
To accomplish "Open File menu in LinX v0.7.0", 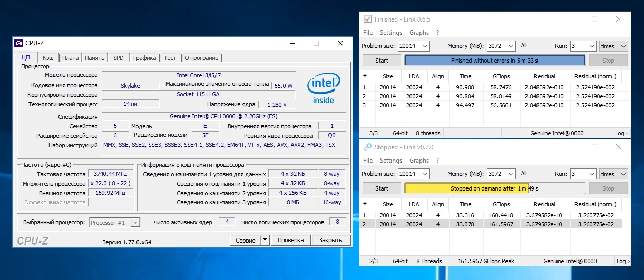I will click(x=367, y=161).
